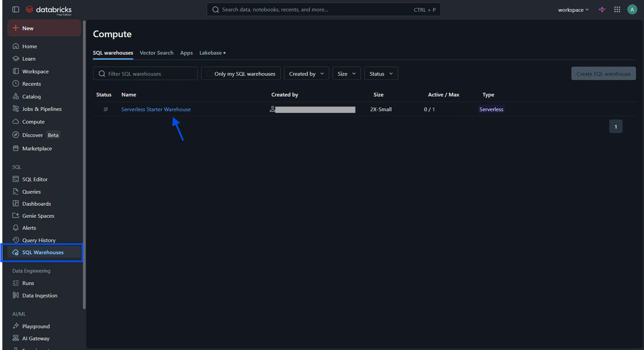
Task: Click the Home icon in sidebar
Action: 16,46
